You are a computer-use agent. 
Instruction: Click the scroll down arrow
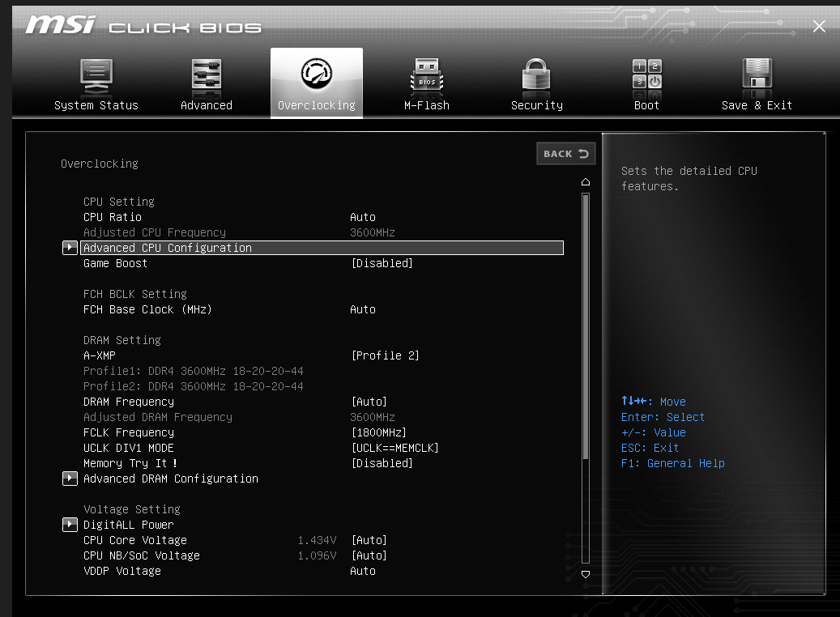(x=586, y=574)
